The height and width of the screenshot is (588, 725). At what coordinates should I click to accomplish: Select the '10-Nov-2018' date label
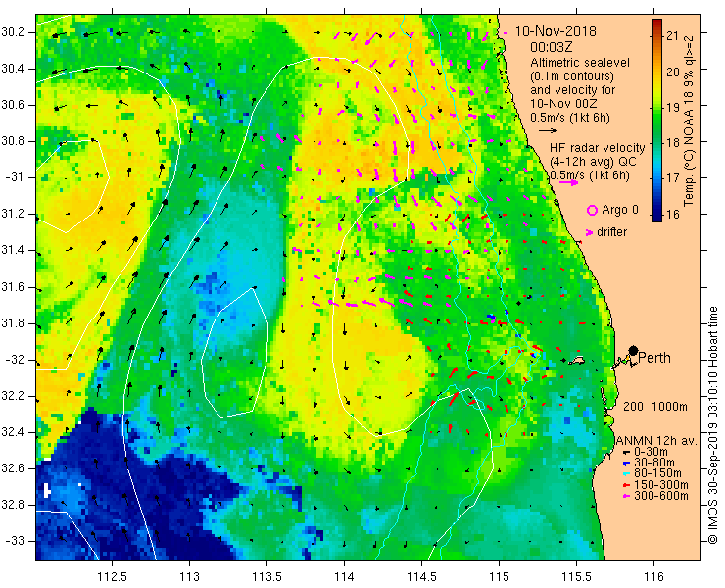556,31
